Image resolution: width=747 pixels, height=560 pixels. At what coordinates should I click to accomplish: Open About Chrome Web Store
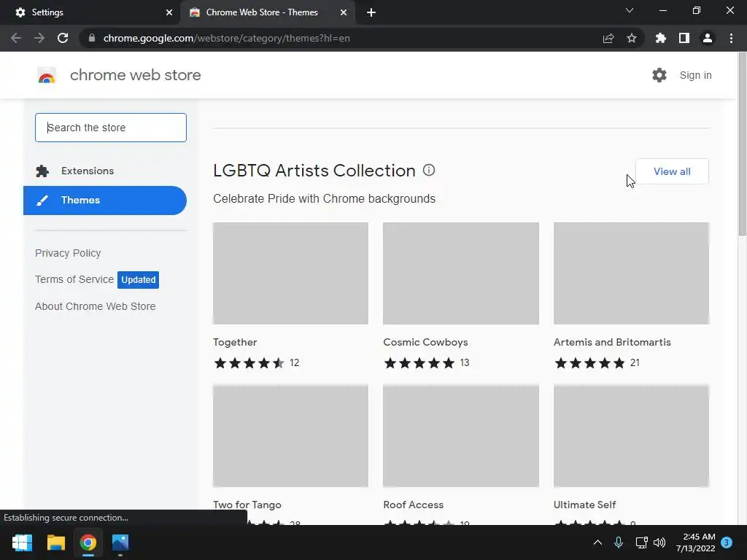[x=96, y=306]
